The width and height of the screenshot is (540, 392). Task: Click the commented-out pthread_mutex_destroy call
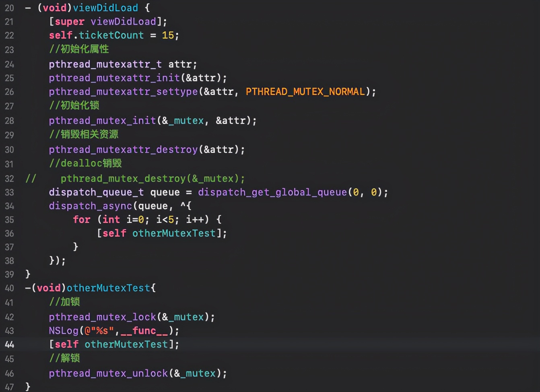point(153,178)
